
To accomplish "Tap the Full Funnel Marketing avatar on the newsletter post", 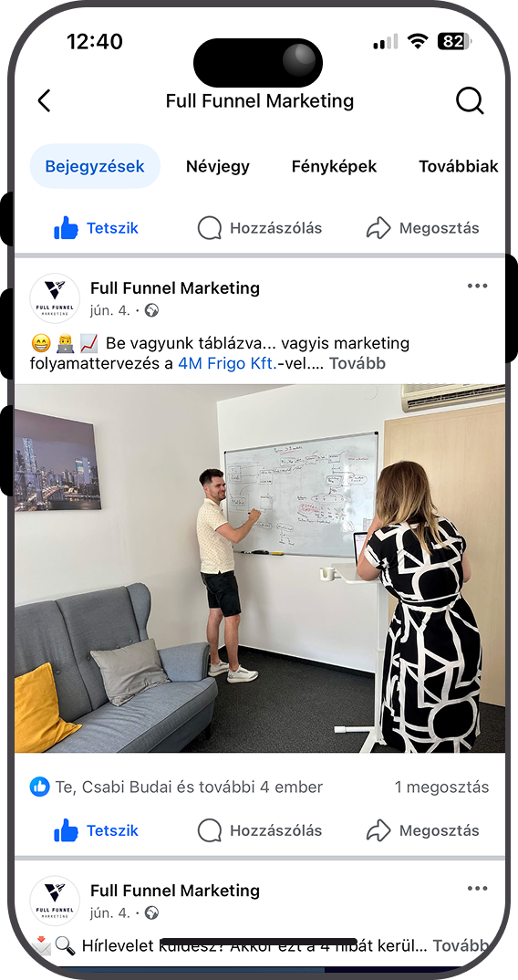I will coord(55,901).
